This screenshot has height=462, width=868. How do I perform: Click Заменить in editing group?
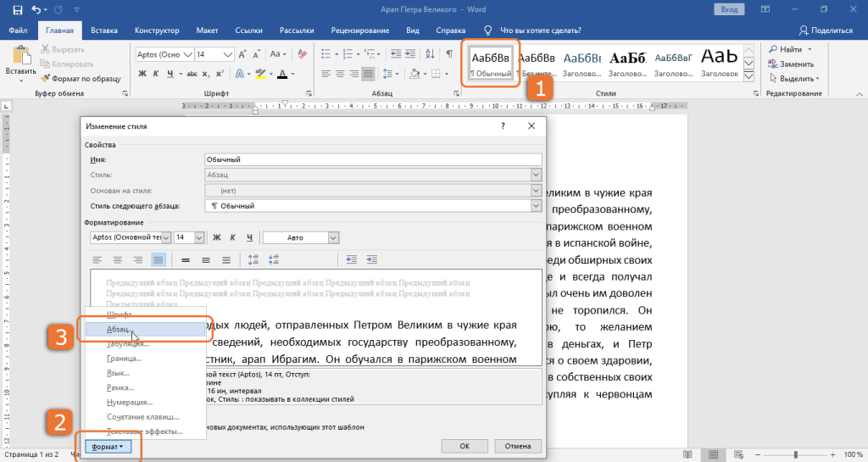[x=791, y=64]
